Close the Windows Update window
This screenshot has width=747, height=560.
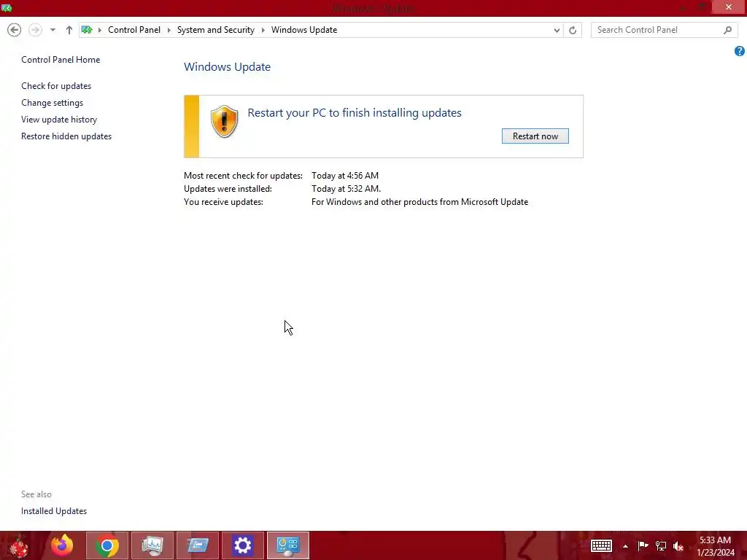pyautogui.click(x=729, y=7)
